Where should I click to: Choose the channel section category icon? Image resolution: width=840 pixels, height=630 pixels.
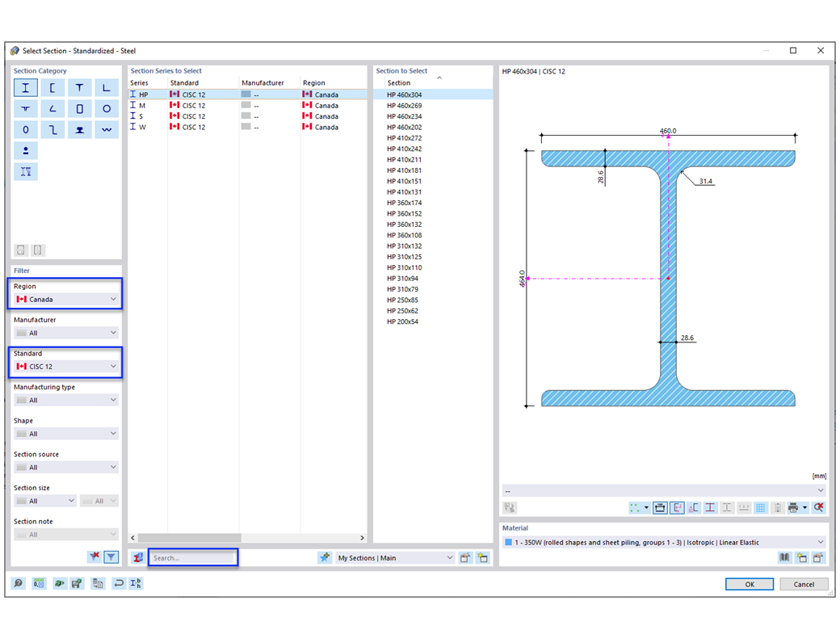tap(52, 88)
